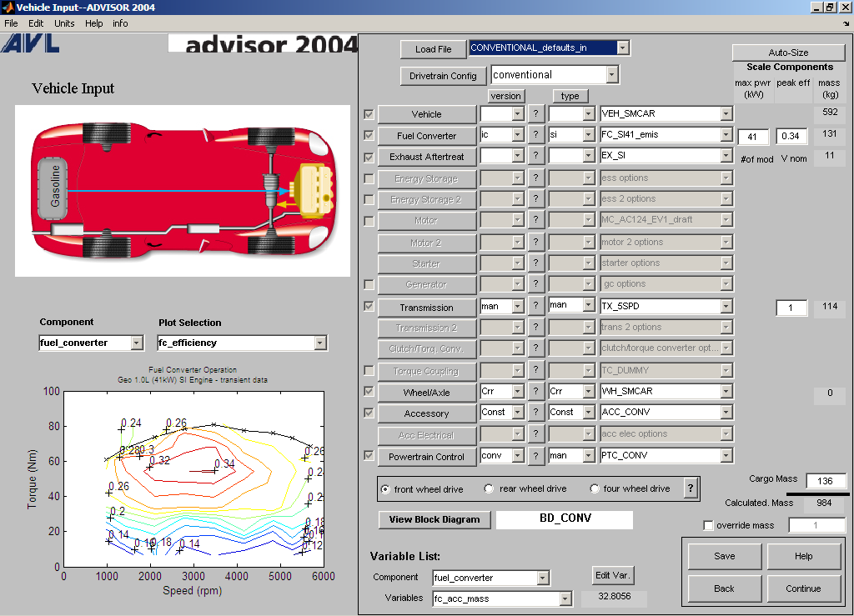Open help for Exhaust Aftertreat question mark
This screenshot has height=616, width=854.
[x=536, y=156]
